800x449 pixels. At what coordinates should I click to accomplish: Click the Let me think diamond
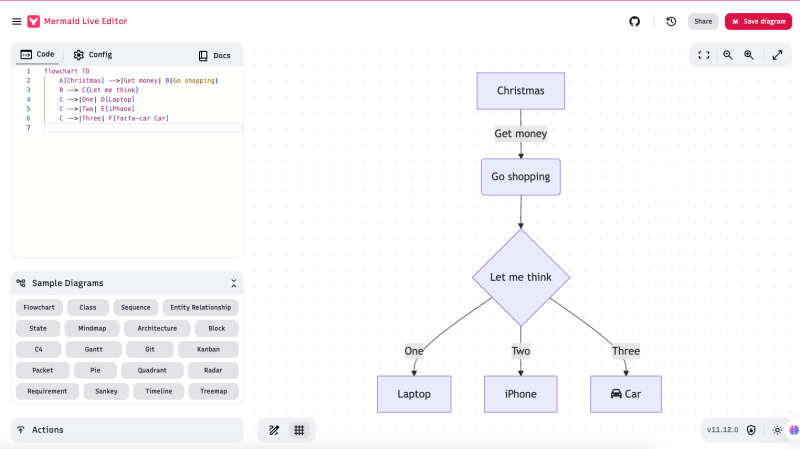(520, 277)
